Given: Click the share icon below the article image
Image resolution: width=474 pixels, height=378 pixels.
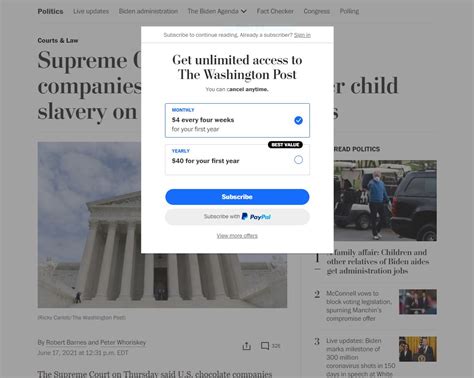Looking at the screenshot, I should 246,346.
